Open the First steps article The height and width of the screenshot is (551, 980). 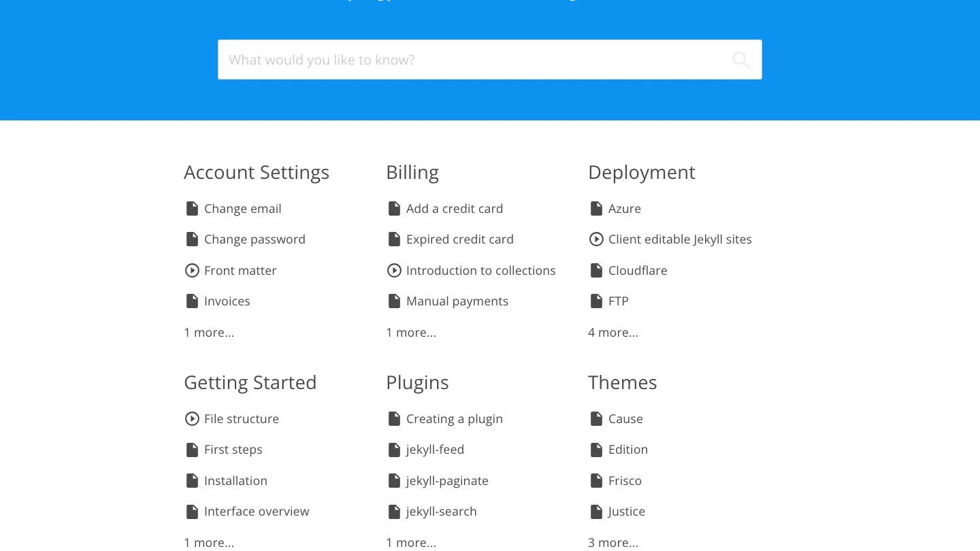(x=233, y=450)
